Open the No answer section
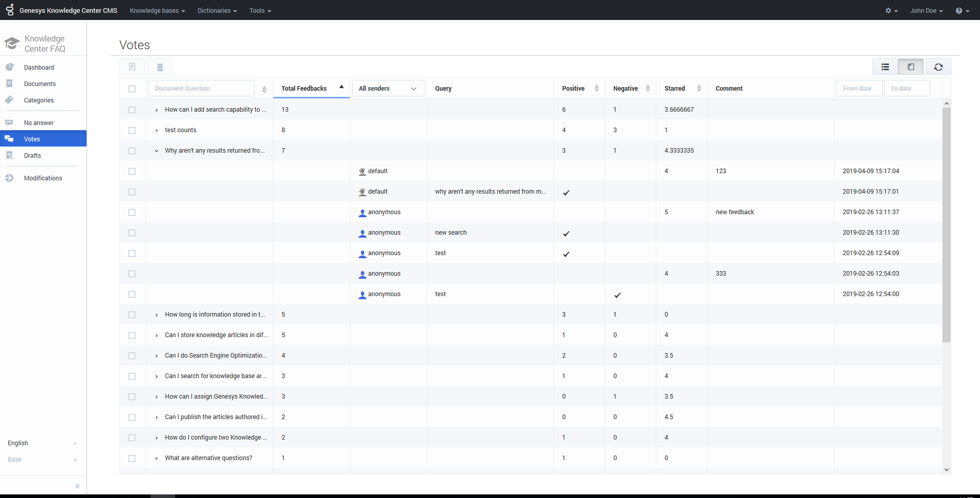Screen dimensions: 980x498 [x=39, y=123]
